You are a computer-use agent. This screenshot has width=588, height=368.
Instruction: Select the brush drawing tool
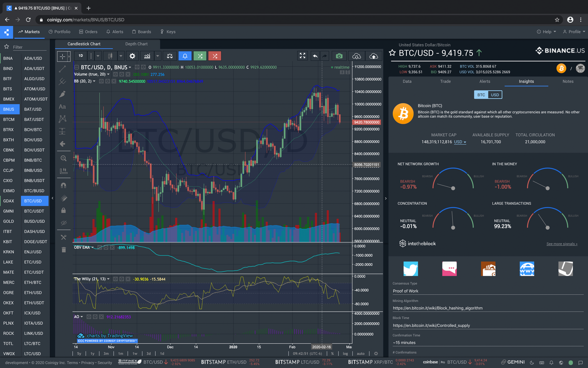(62, 94)
